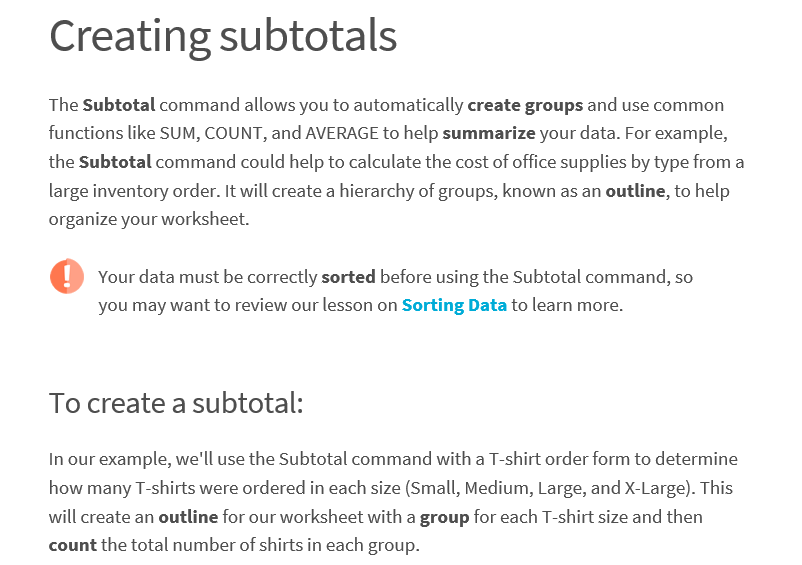Click the word AVERAGE in the functions list
This screenshot has height=565, width=802.
coord(342,133)
